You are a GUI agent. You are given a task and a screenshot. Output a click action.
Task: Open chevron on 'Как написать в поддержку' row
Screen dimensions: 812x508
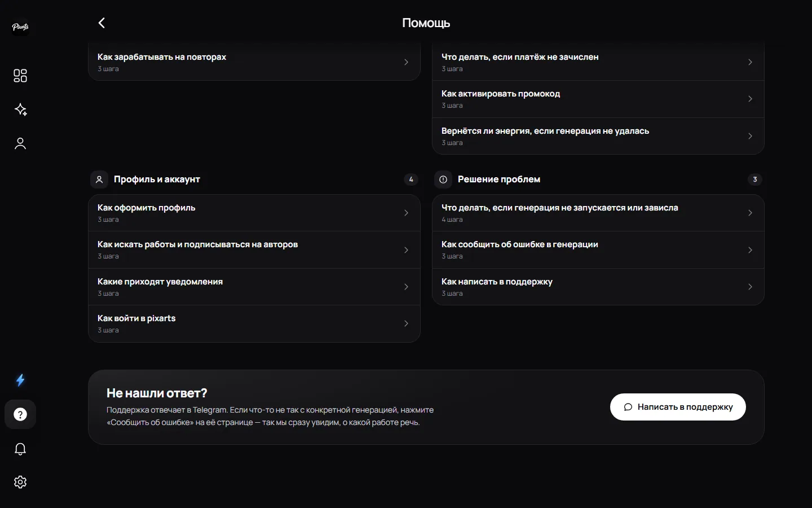750,287
